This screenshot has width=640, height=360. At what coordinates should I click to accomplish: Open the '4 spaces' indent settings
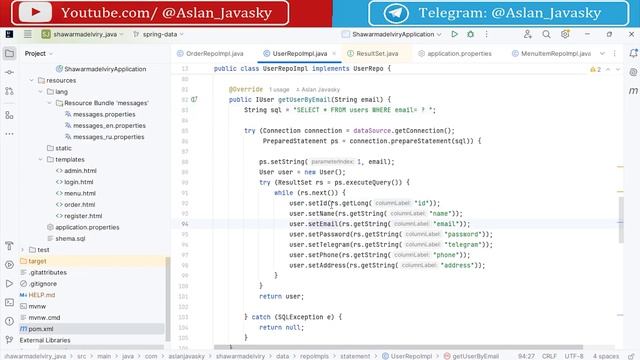point(606,356)
